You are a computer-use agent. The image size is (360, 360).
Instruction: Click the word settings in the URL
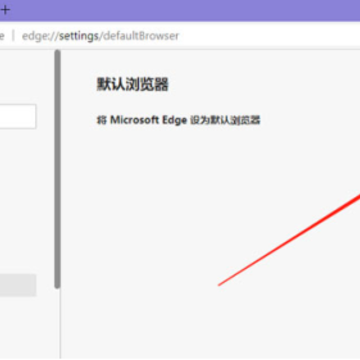click(x=79, y=36)
